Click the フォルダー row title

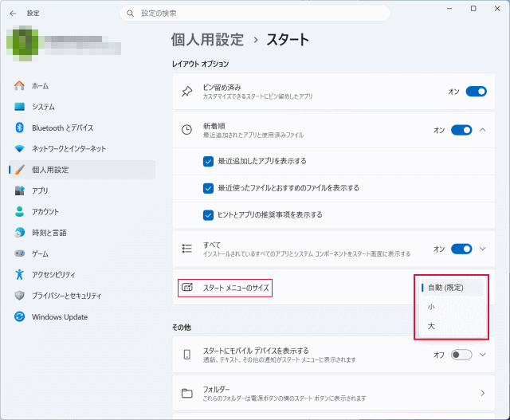(x=216, y=389)
